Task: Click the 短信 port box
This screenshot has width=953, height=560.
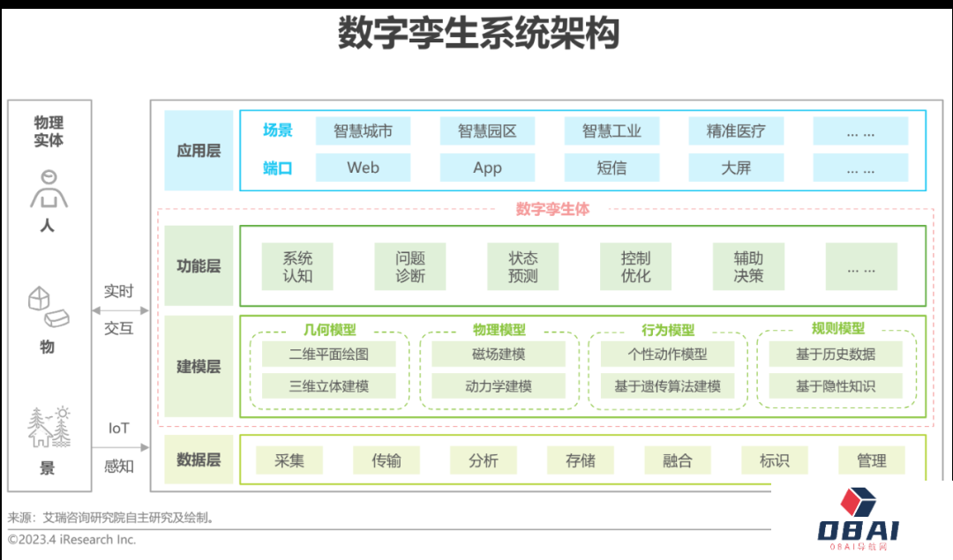Action: 612,168
